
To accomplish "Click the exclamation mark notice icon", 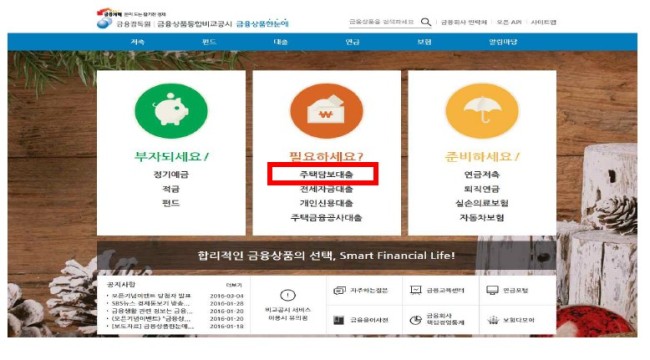I will (x=288, y=295).
